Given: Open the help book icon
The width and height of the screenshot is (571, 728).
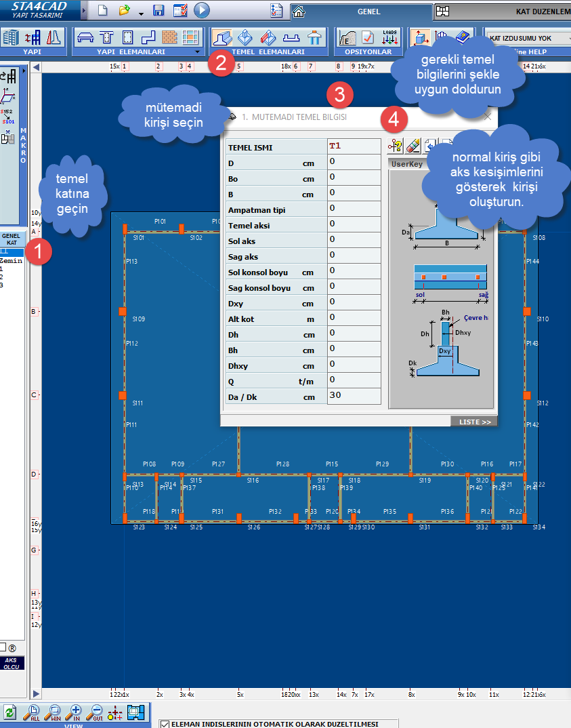Looking at the screenshot, I should (x=463, y=37).
